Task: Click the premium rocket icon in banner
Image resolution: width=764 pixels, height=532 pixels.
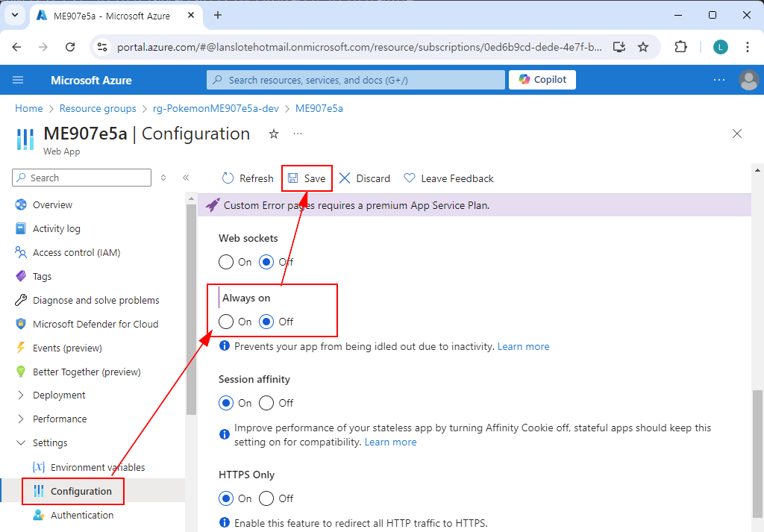Action: pos(213,205)
